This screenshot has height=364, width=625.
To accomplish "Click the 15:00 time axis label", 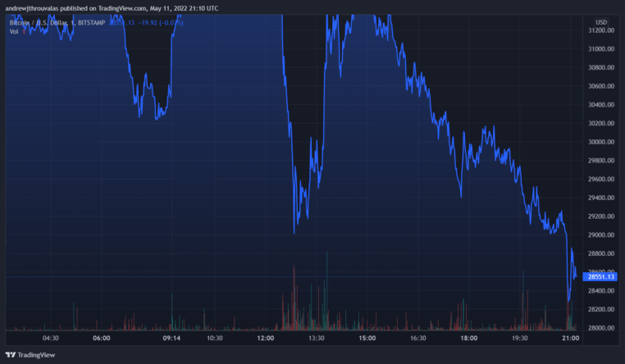I will coord(367,338).
